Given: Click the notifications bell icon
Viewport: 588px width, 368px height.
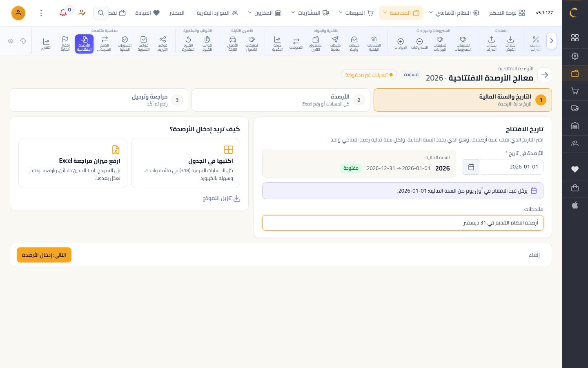Looking at the screenshot, I should tap(63, 13).
